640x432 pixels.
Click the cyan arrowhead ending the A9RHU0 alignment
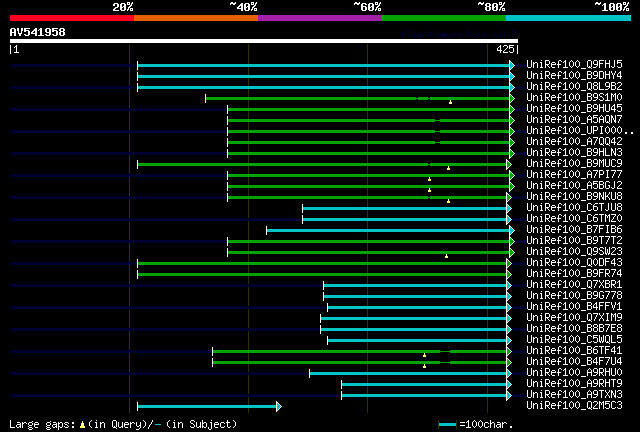509,374
